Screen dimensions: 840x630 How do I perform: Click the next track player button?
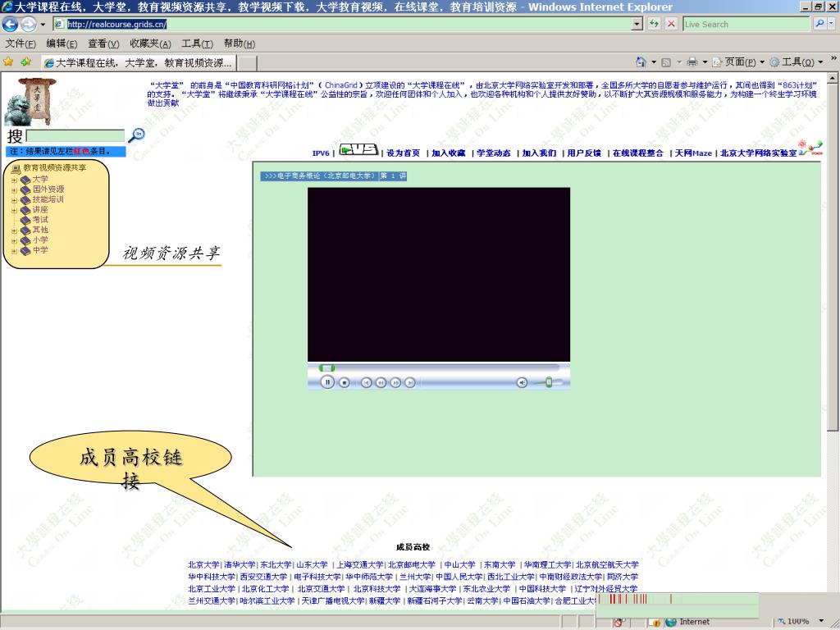pyautogui.click(x=410, y=382)
